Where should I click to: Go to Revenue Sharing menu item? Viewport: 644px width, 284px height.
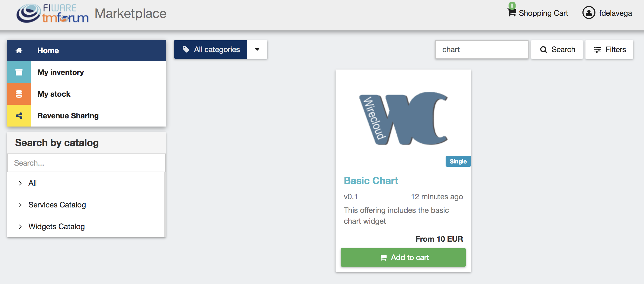(86, 116)
